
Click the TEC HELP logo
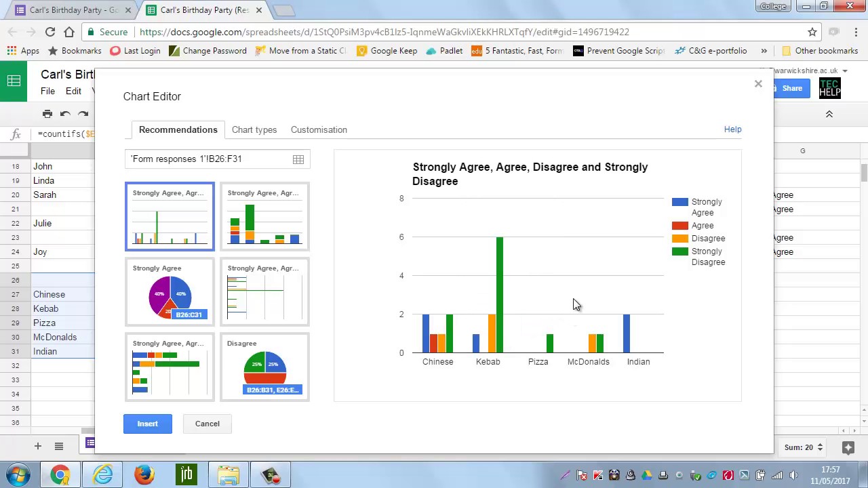tap(829, 87)
